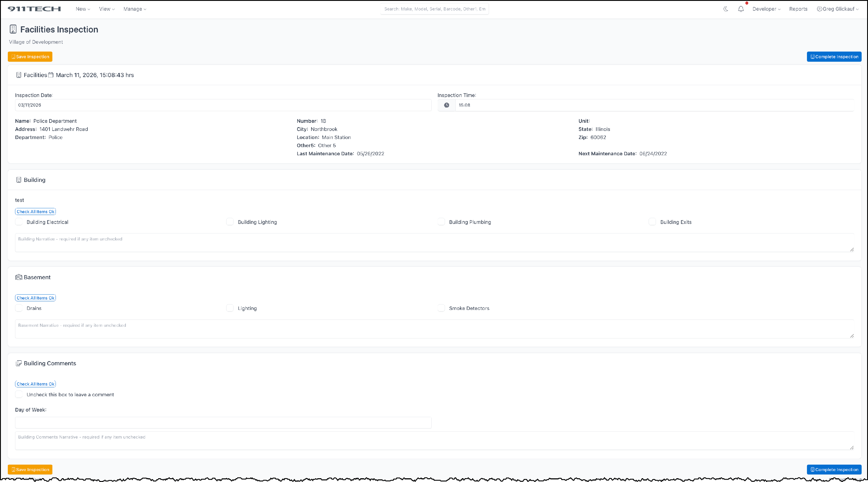Toggle Uncheck this box to leave a comment
The image size is (868, 482).
19,394
